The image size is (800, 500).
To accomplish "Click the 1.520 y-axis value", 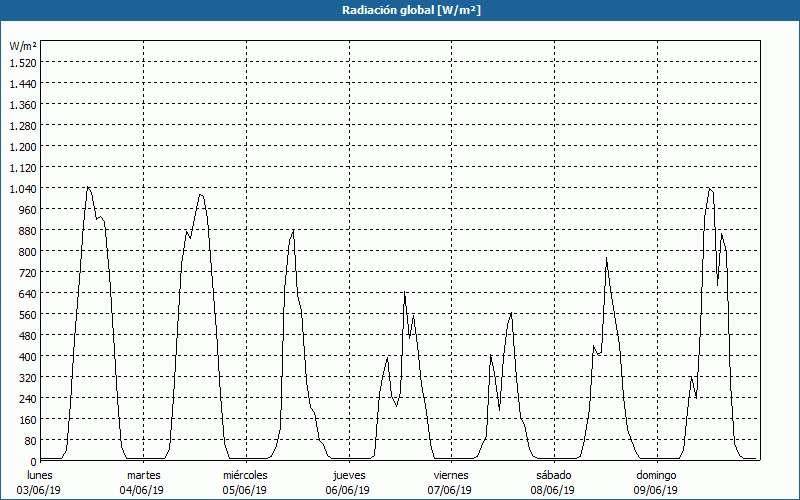I will (23, 63).
